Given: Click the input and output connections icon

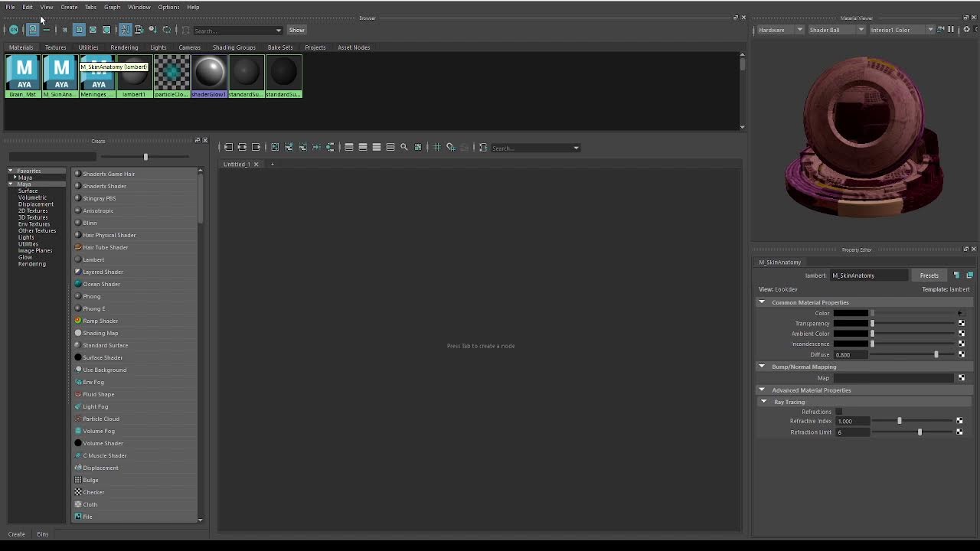Looking at the screenshot, I should click(242, 147).
